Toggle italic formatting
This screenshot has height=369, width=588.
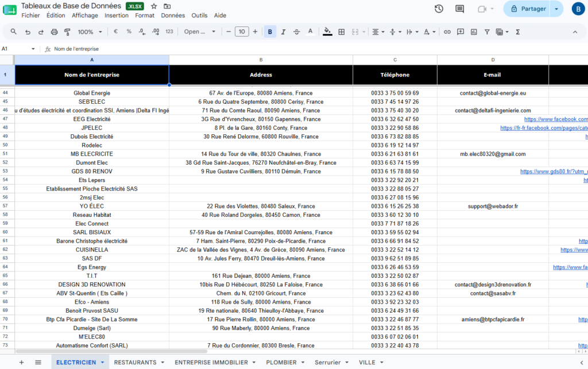coord(283,32)
